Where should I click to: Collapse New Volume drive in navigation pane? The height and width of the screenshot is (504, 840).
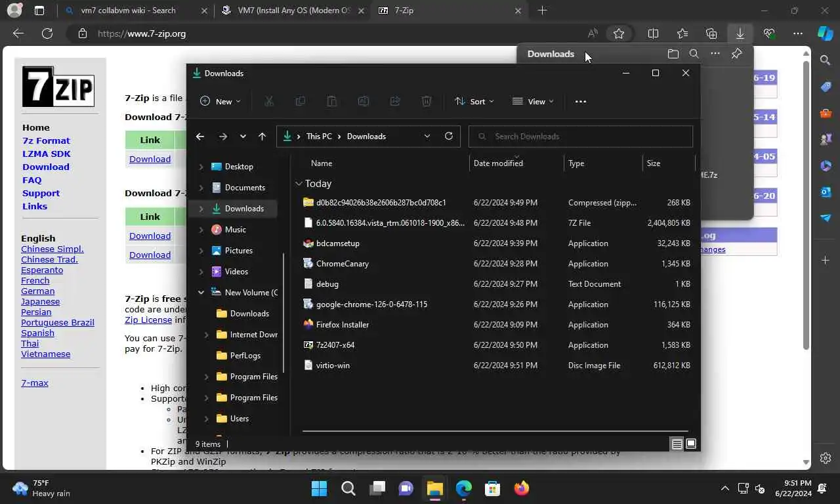tap(201, 293)
